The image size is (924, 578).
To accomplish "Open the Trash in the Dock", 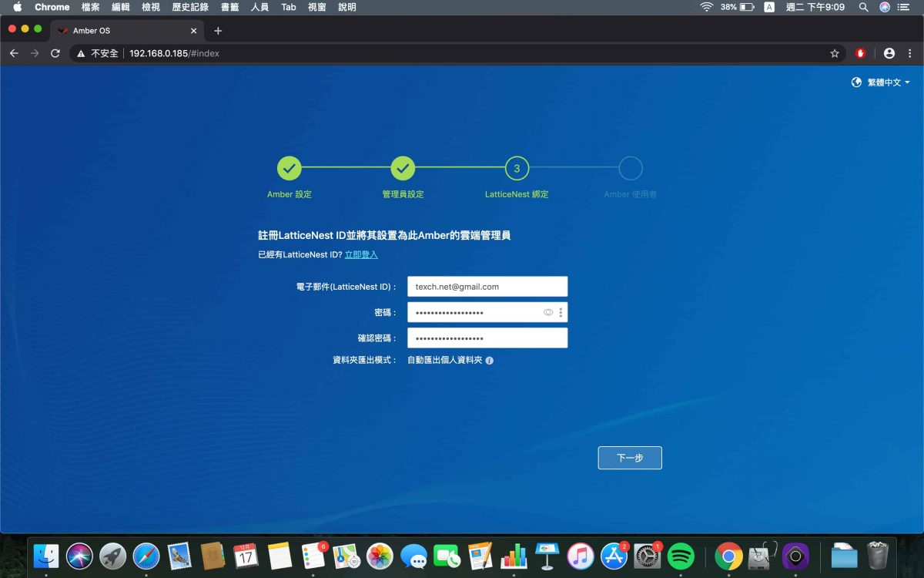I will tap(878, 556).
